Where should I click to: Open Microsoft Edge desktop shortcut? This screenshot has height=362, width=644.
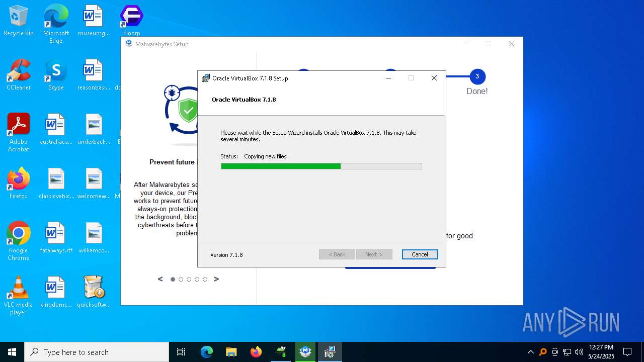coord(56,24)
